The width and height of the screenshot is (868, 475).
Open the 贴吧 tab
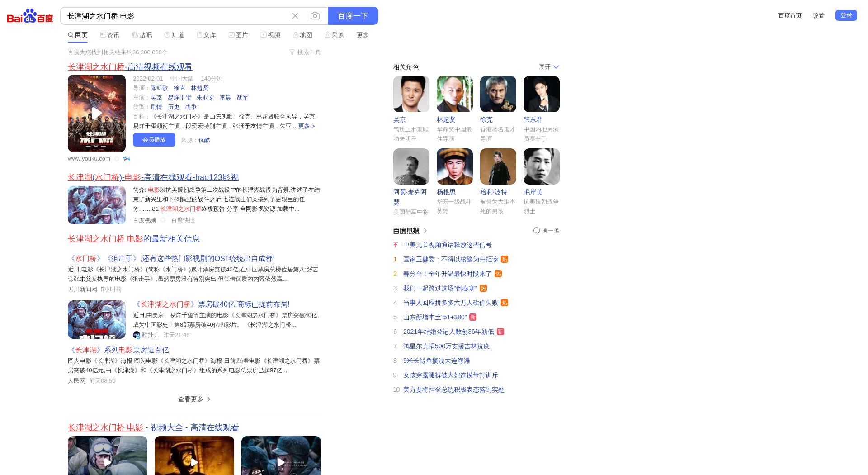click(142, 35)
